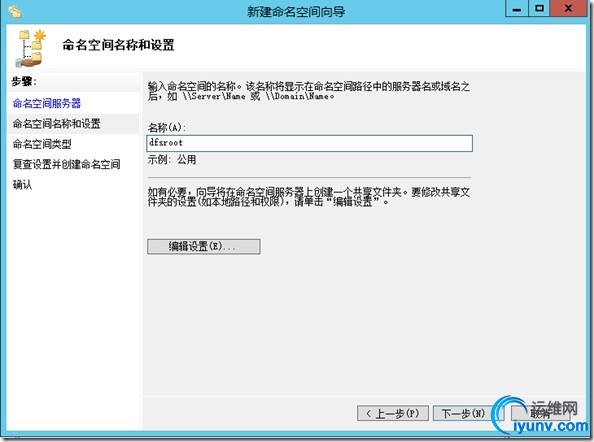This screenshot has height=442, width=594.
Task: Click the 示例: 公用 hint text
Action: click(x=172, y=159)
